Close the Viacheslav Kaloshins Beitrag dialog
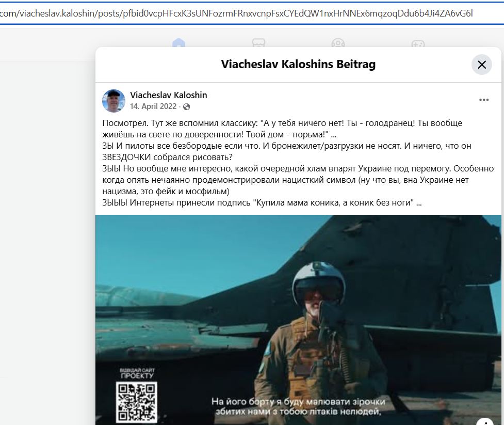 (x=481, y=65)
